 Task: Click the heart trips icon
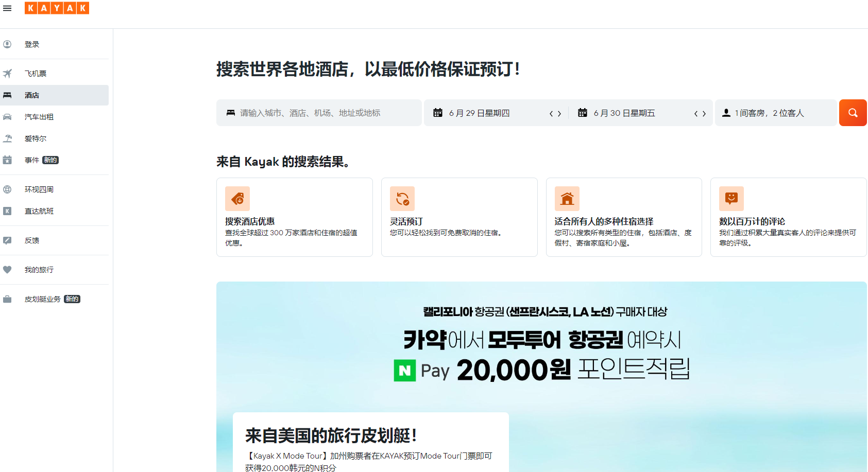(x=7, y=270)
